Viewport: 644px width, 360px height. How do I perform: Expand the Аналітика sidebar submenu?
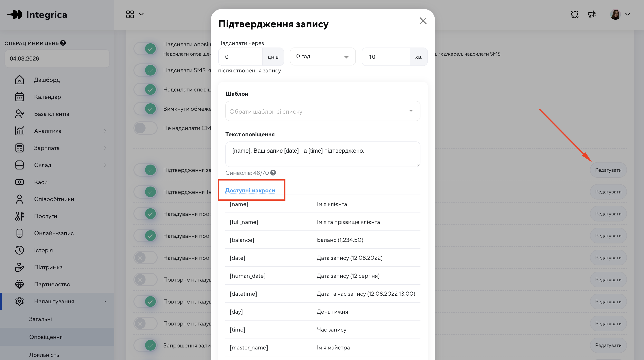point(105,131)
